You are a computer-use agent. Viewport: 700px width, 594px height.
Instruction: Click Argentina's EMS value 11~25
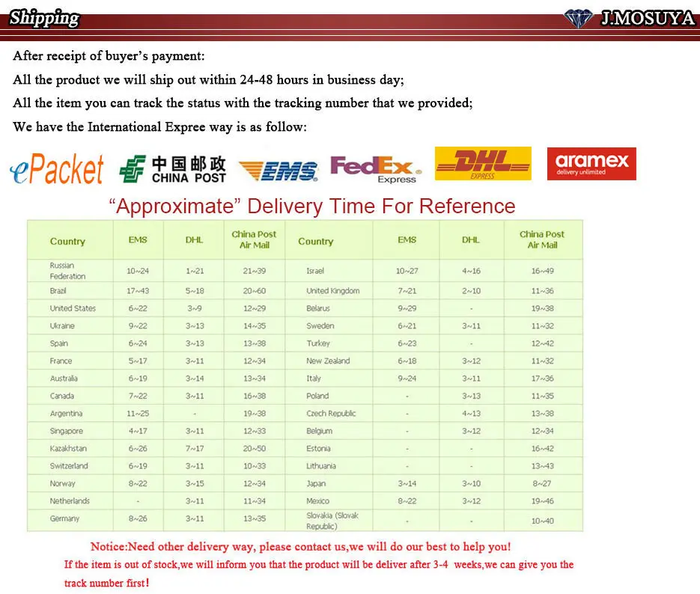138,414
